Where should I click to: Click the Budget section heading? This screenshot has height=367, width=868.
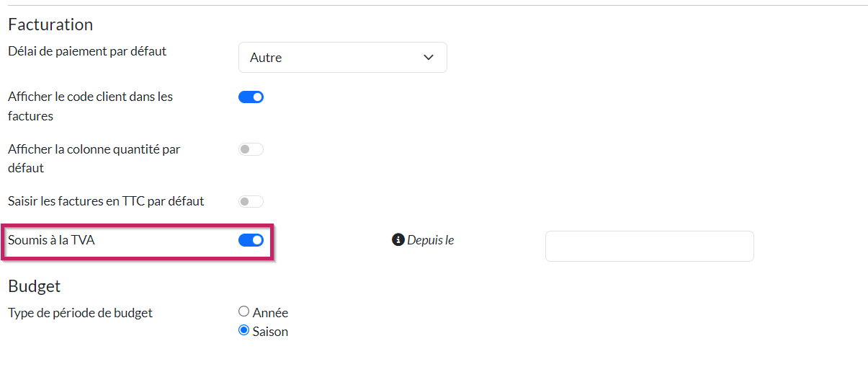point(34,286)
